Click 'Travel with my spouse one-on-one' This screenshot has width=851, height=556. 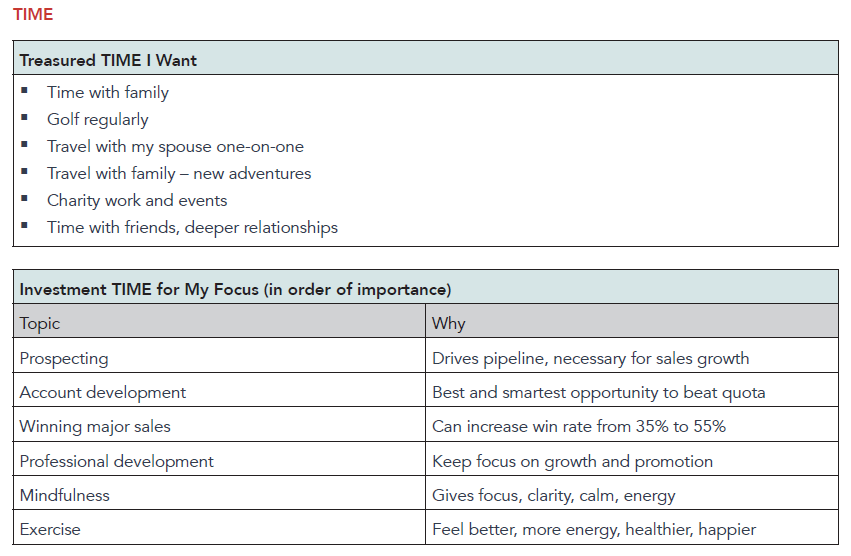pyautogui.click(x=175, y=146)
